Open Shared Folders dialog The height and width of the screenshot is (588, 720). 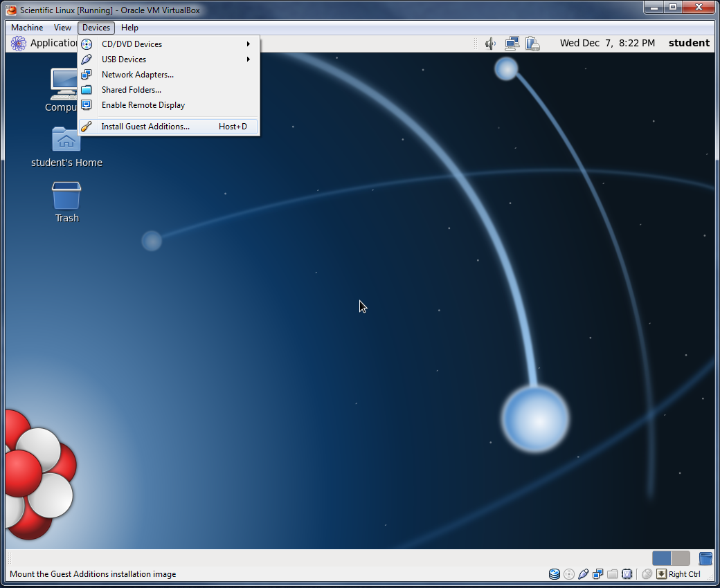click(168, 89)
